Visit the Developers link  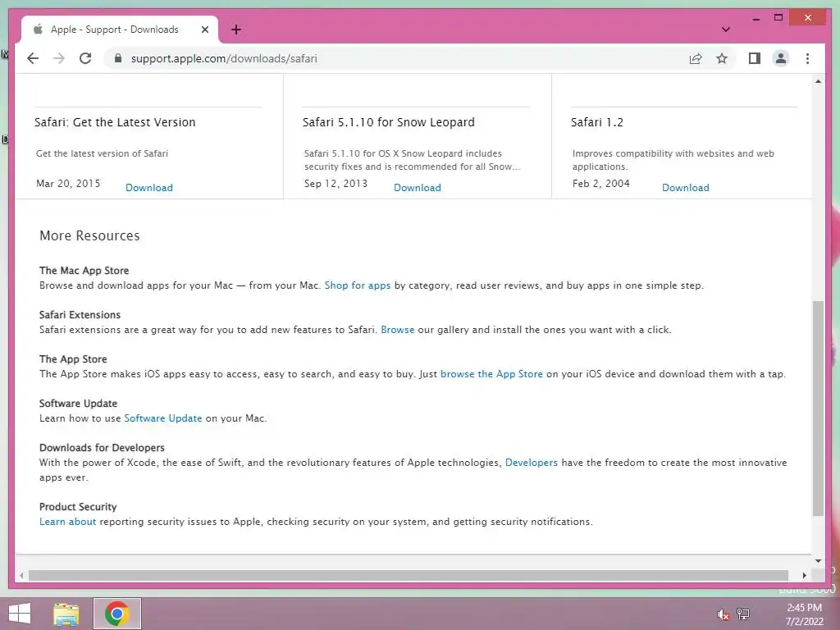(532, 463)
